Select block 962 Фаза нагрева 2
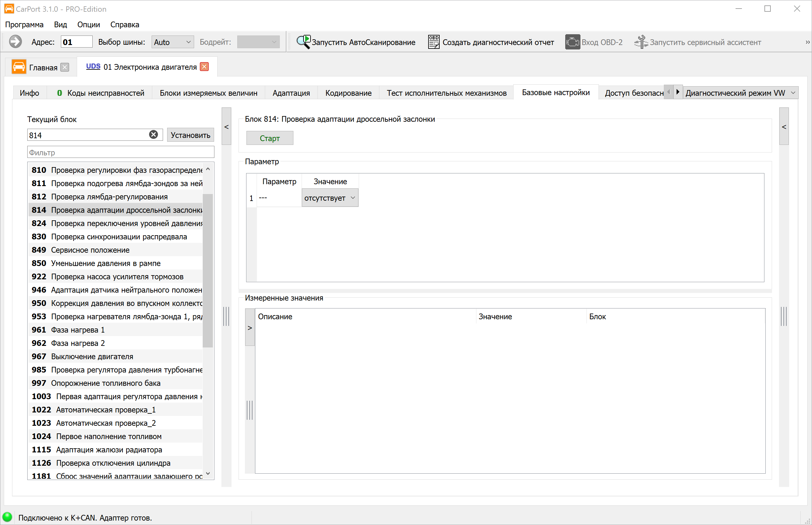 coord(115,343)
